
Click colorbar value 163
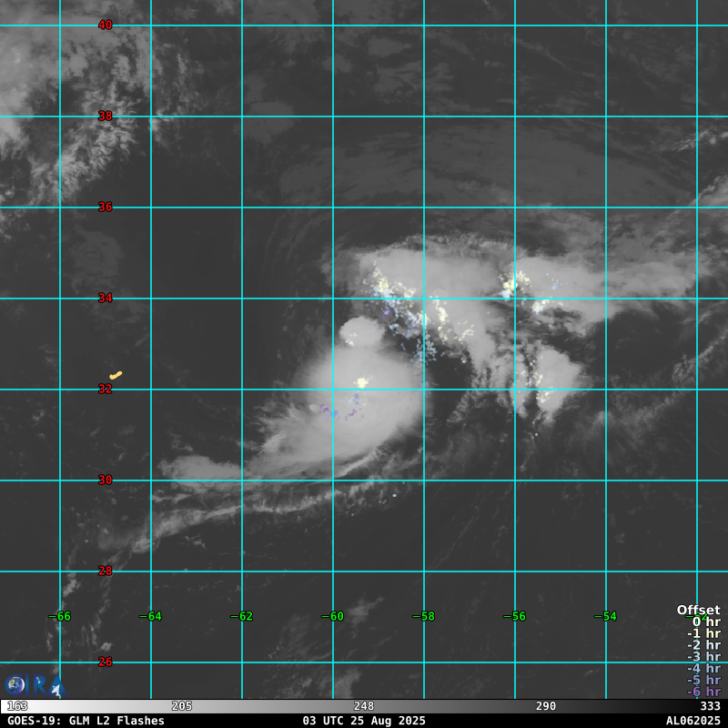coord(17,707)
